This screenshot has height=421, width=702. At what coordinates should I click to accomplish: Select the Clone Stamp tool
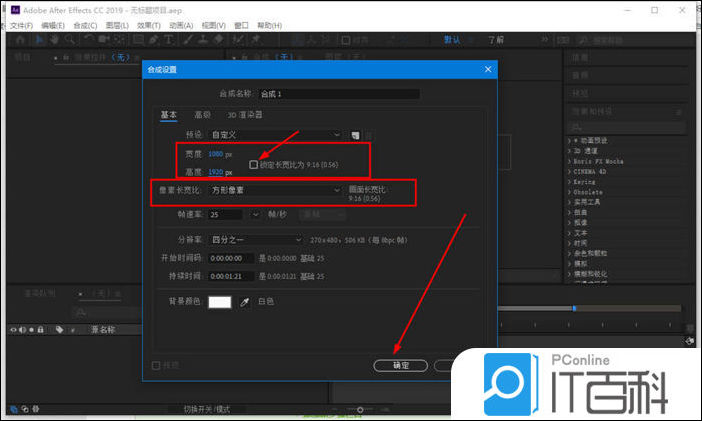tap(203, 40)
